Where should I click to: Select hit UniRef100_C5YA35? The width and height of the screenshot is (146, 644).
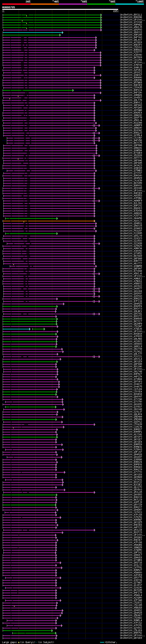pyautogui.click(x=131, y=87)
